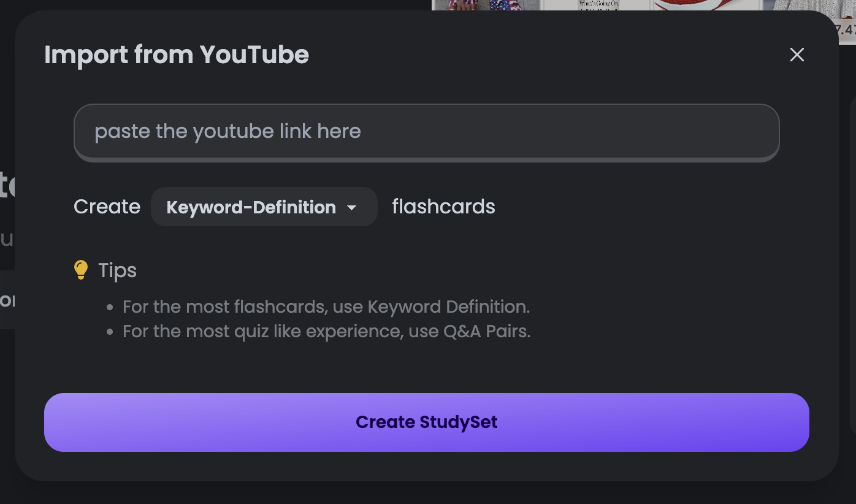856x504 pixels.
Task: Select the Tips heading text
Action: (x=117, y=270)
